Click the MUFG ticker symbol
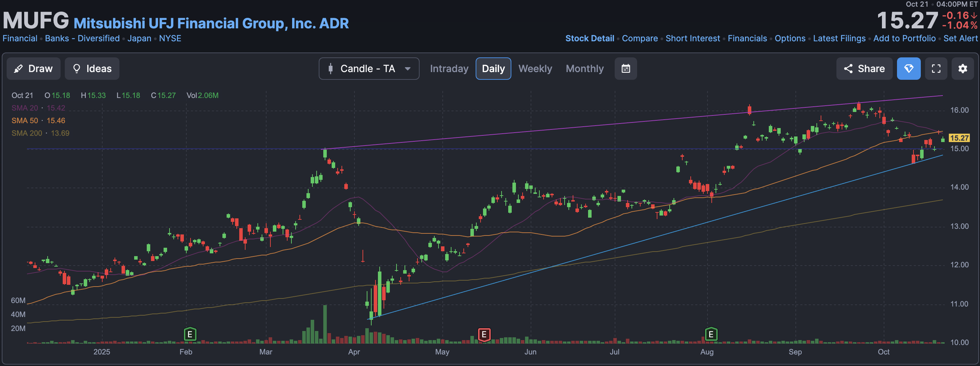980x366 pixels. coord(36,20)
